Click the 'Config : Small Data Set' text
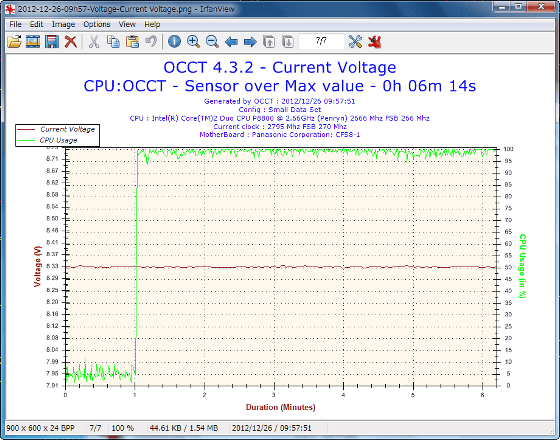The width and height of the screenshot is (560, 440). (x=280, y=110)
